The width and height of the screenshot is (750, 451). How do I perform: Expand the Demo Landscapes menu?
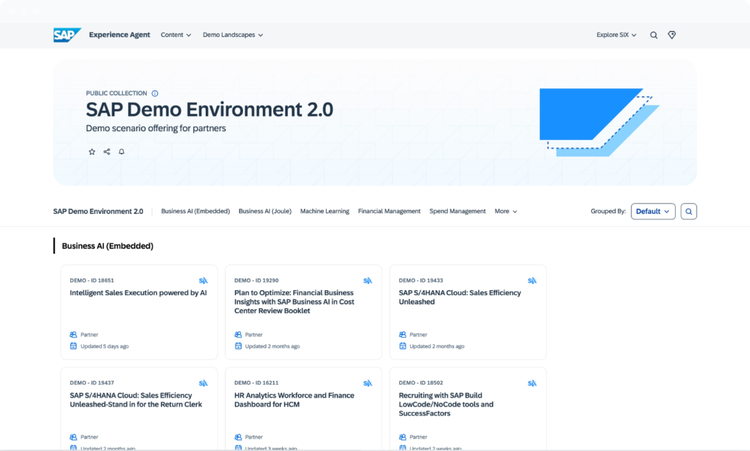232,35
